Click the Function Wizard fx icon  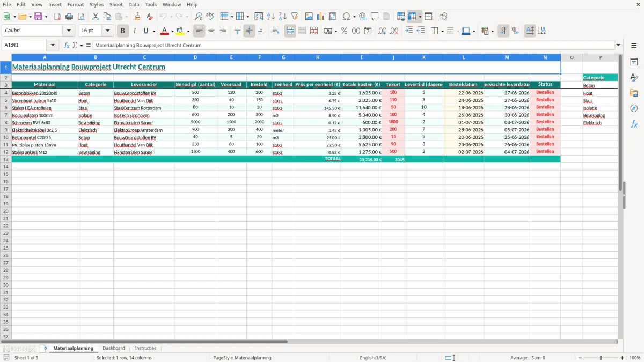(67, 45)
